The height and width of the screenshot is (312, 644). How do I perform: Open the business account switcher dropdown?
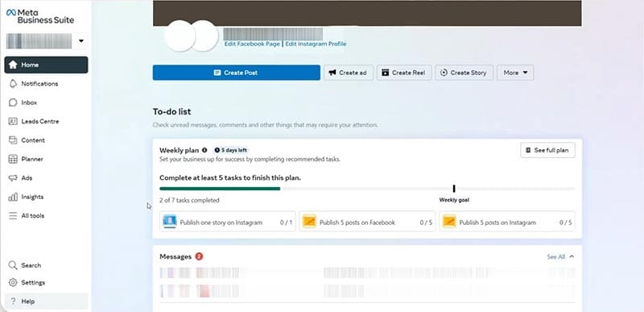pos(81,41)
